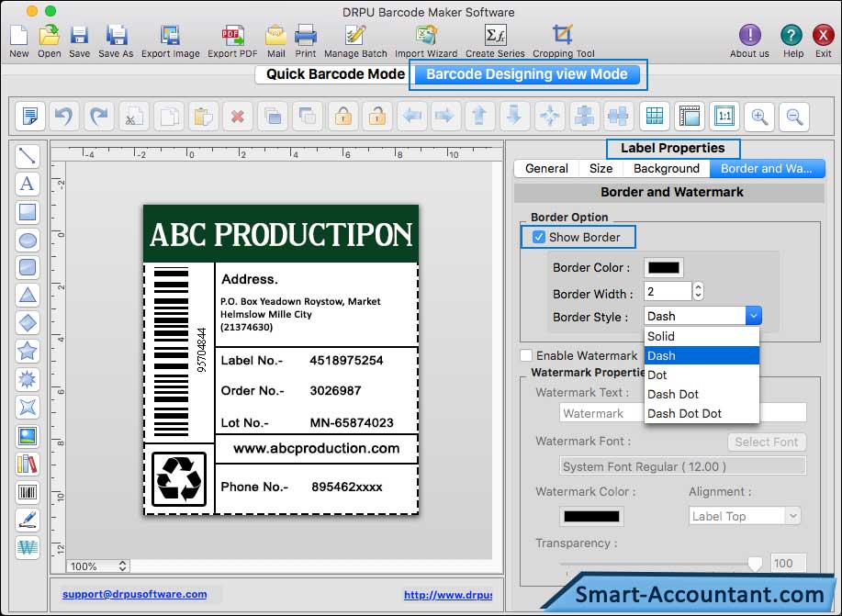842x616 pixels.
Task: Click the 1:1 actual size icon
Action: pyautogui.click(x=724, y=116)
